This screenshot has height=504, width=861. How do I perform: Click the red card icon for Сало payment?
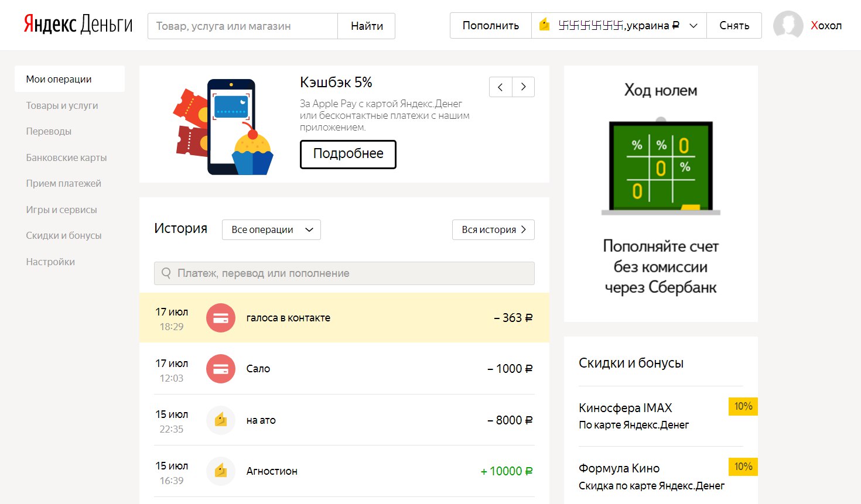[x=221, y=369]
